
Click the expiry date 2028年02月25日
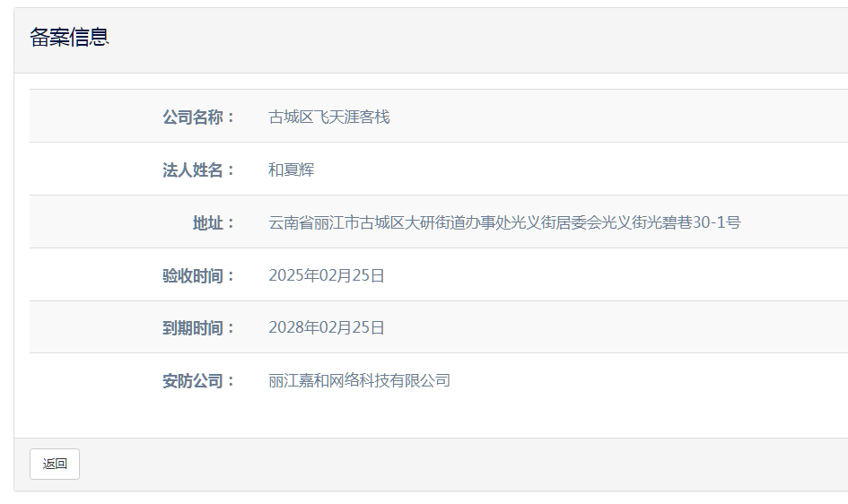(327, 328)
